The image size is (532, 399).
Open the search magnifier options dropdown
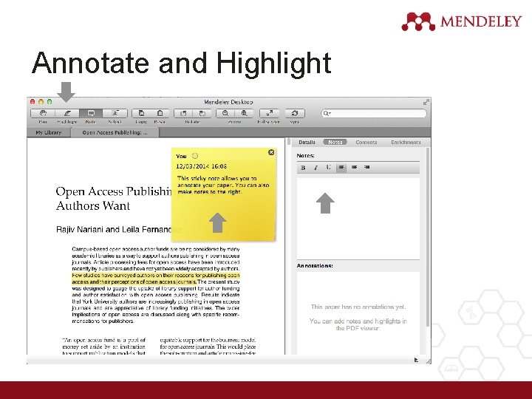(327, 113)
